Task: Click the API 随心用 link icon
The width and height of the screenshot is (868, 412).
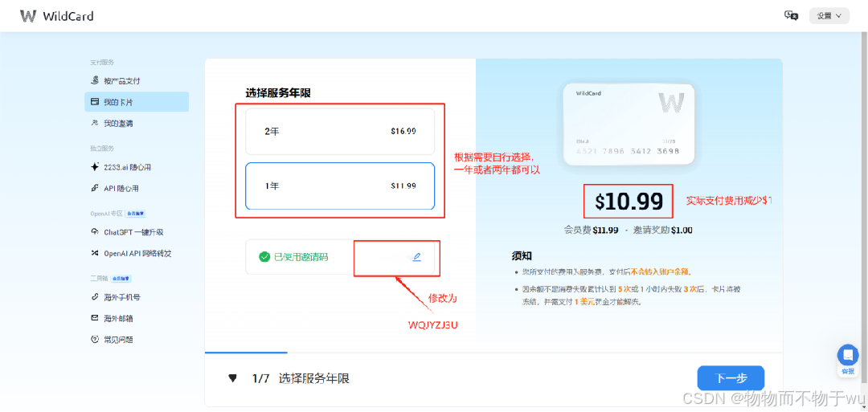Action: coord(94,189)
